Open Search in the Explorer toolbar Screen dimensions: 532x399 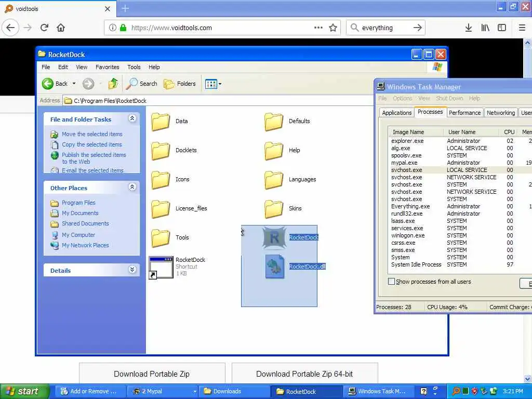tap(141, 84)
